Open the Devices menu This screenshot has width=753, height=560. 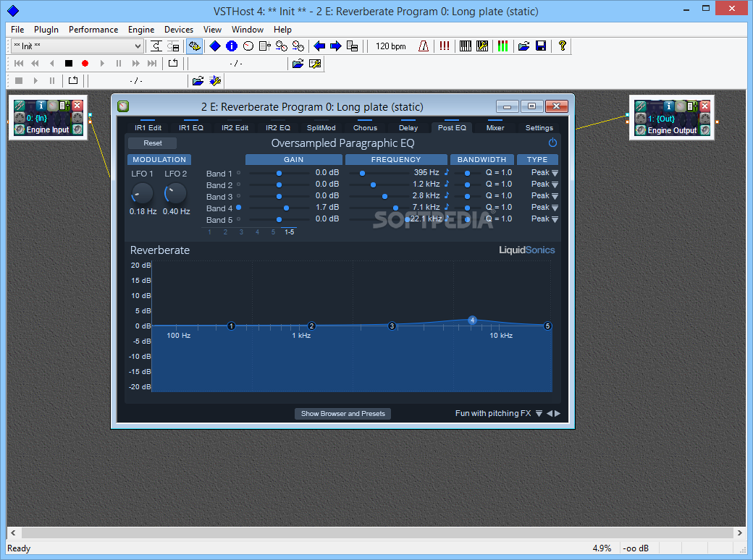[179, 29]
